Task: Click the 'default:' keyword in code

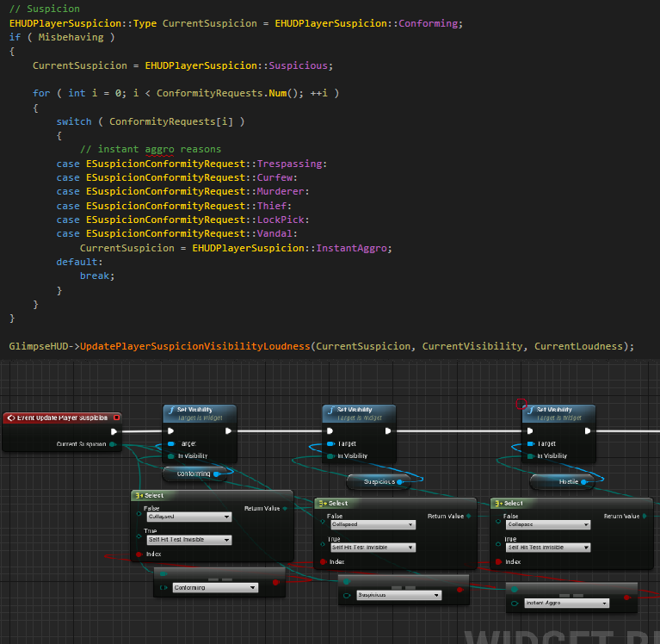Action: click(x=79, y=262)
